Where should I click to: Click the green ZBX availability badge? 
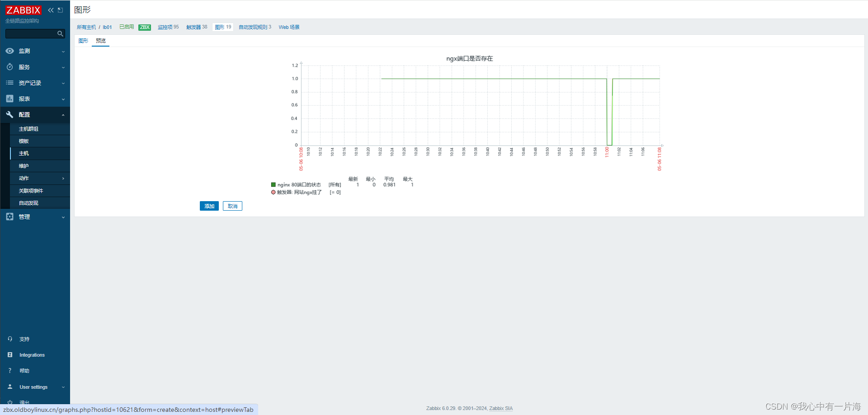[x=145, y=27]
